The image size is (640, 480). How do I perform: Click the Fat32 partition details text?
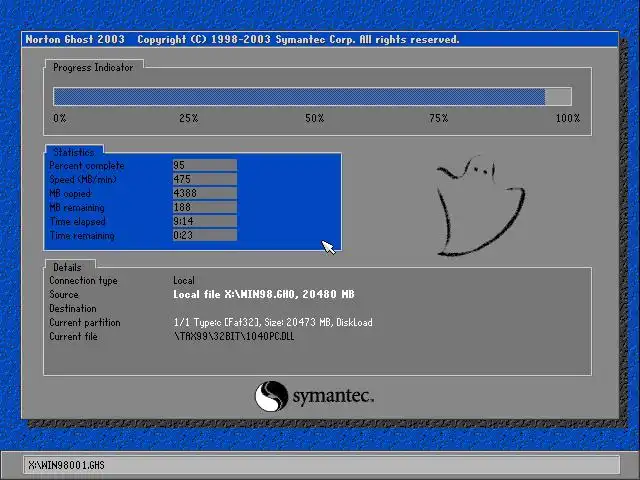273,322
